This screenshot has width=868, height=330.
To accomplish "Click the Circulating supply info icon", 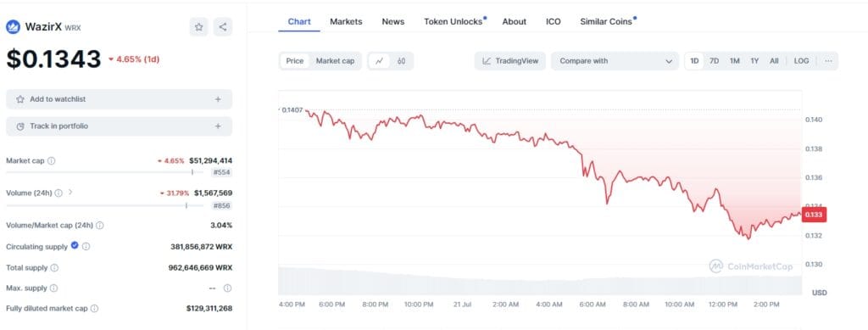I will coord(86,246).
